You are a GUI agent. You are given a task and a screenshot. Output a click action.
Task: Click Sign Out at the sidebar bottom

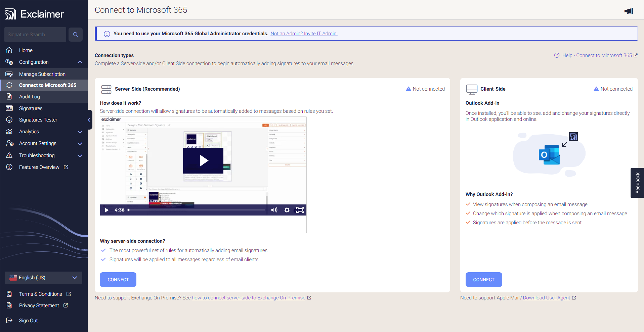(x=28, y=320)
